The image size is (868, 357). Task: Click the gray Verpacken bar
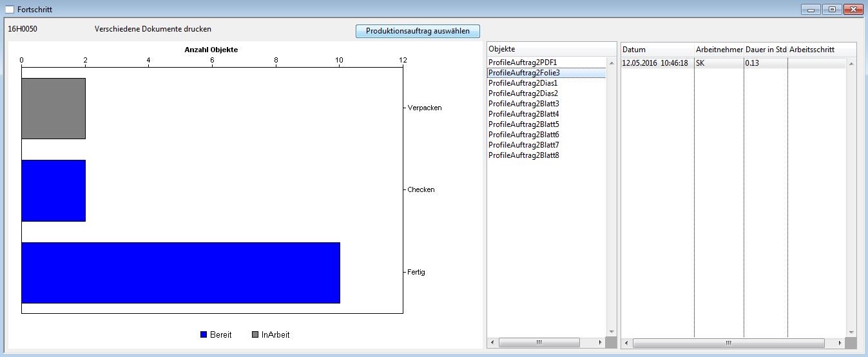click(53, 108)
